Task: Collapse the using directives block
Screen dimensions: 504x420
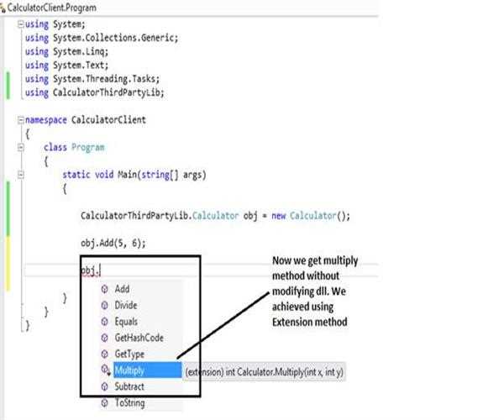Action: click(x=21, y=25)
